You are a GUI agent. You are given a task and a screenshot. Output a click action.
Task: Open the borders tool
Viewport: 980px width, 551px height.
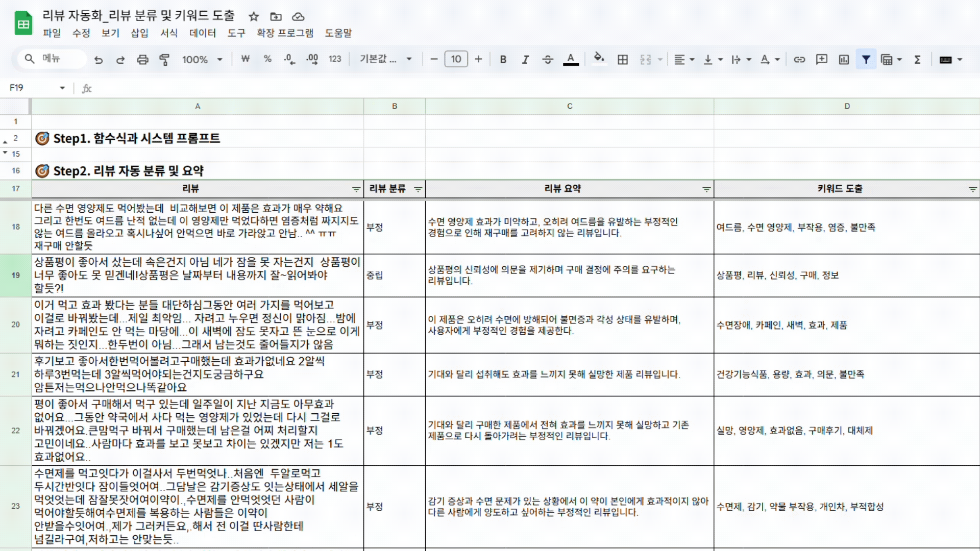click(x=623, y=60)
